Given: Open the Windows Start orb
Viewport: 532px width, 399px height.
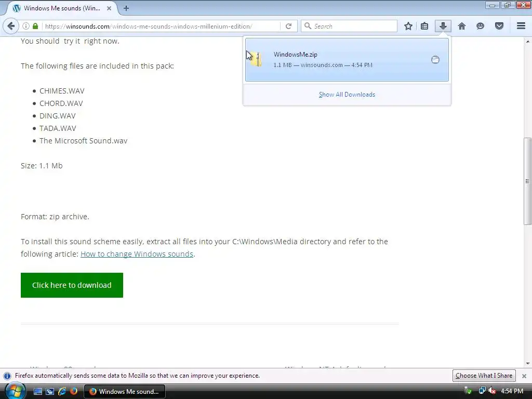Looking at the screenshot, I should click(x=15, y=391).
